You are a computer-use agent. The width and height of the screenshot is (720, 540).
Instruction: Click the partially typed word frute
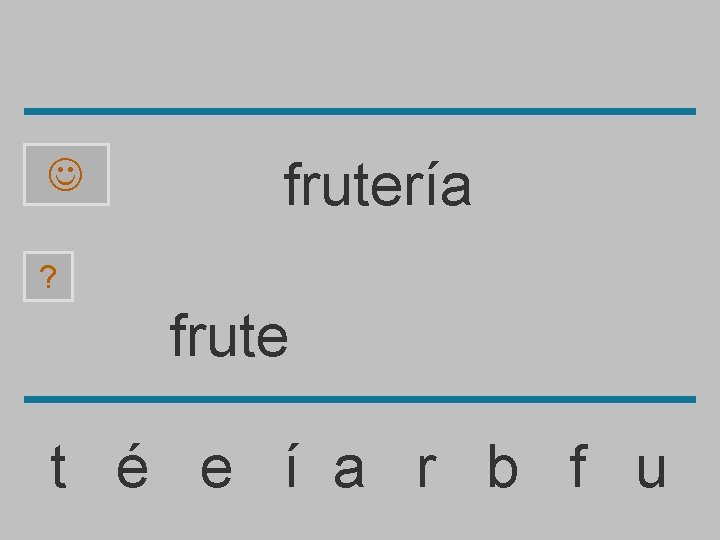[229, 336]
